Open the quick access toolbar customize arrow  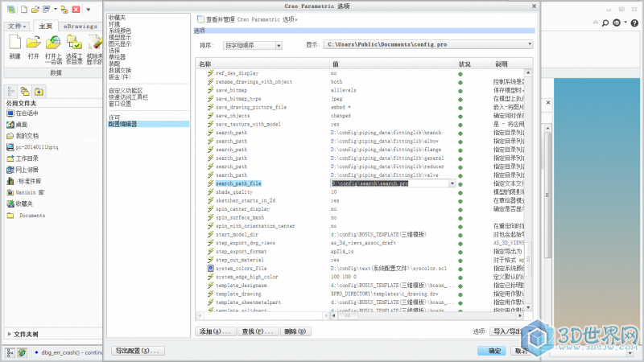coord(88,9)
